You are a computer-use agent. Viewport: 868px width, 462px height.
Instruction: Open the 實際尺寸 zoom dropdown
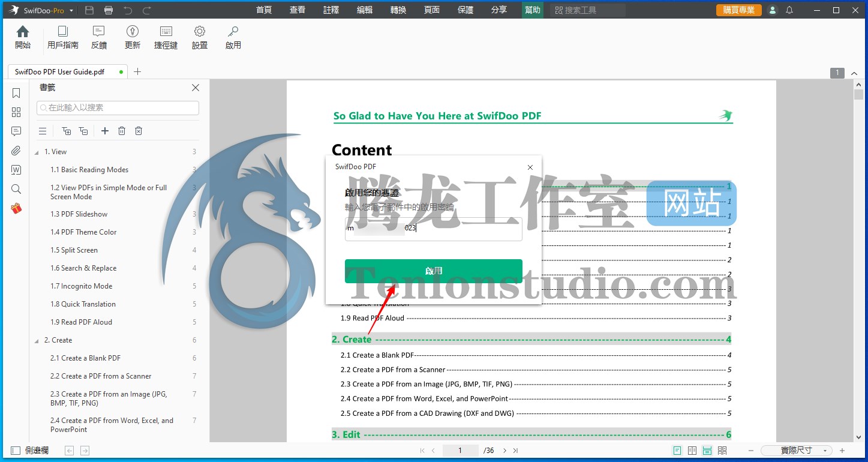(796, 450)
